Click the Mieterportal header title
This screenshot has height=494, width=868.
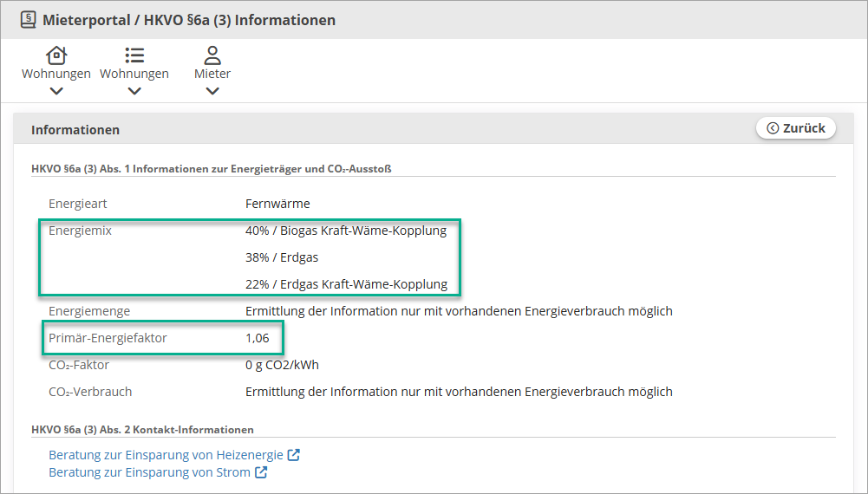(189, 20)
